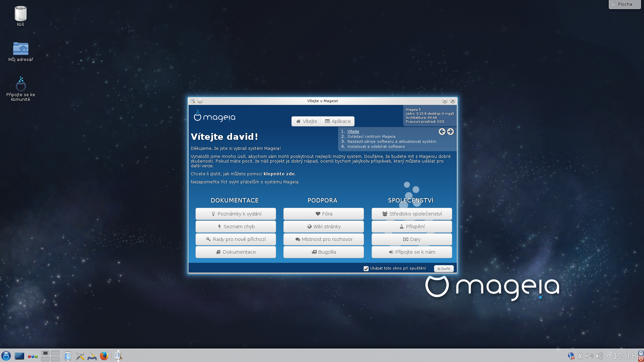Click the red power leave icon
Viewport: 644px width, 362px height.
click(641, 359)
